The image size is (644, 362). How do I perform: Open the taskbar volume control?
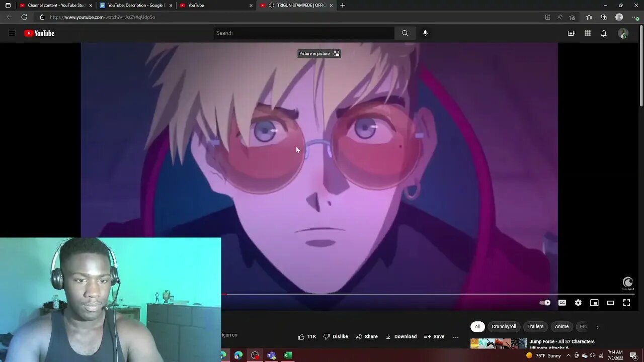592,355
